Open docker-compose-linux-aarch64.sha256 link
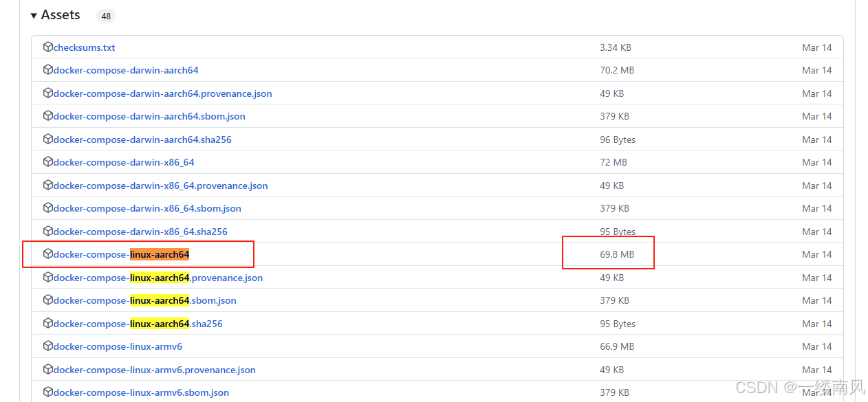 point(138,324)
